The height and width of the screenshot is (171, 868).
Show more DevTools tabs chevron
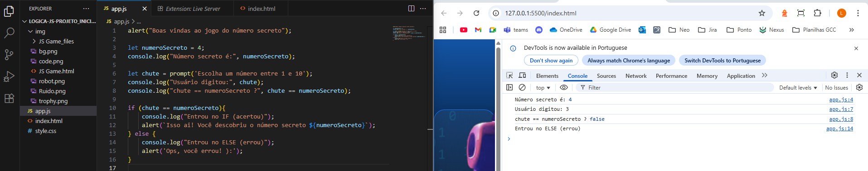(765, 76)
